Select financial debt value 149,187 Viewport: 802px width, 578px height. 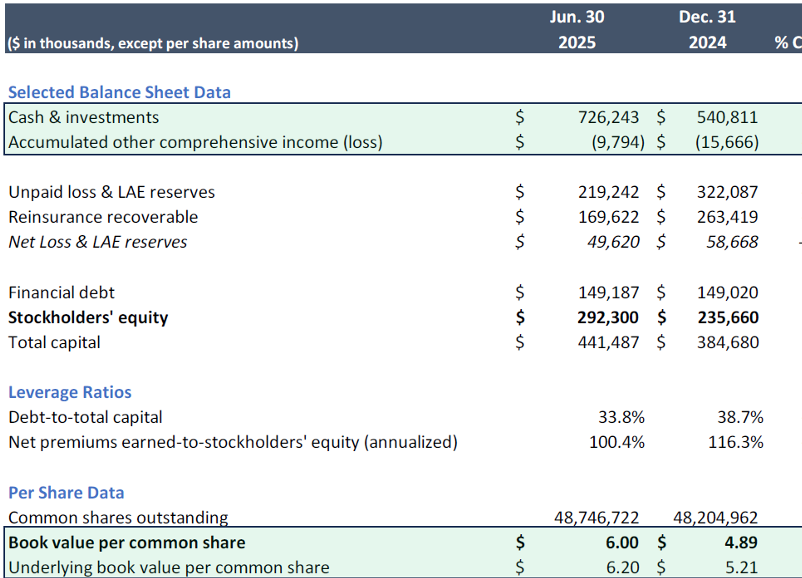click(608, 292)
